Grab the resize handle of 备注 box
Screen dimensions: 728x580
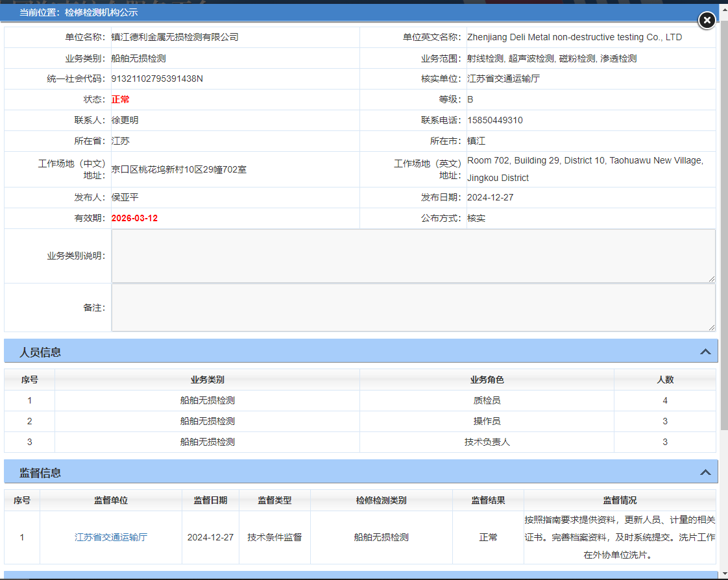pos(712,328)
